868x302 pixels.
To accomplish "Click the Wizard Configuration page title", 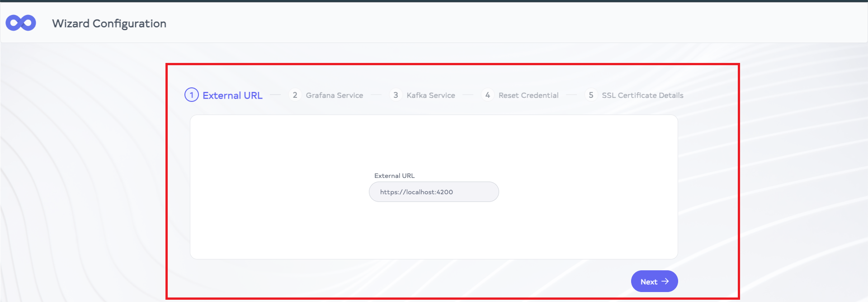I will [x=109, y=24].
